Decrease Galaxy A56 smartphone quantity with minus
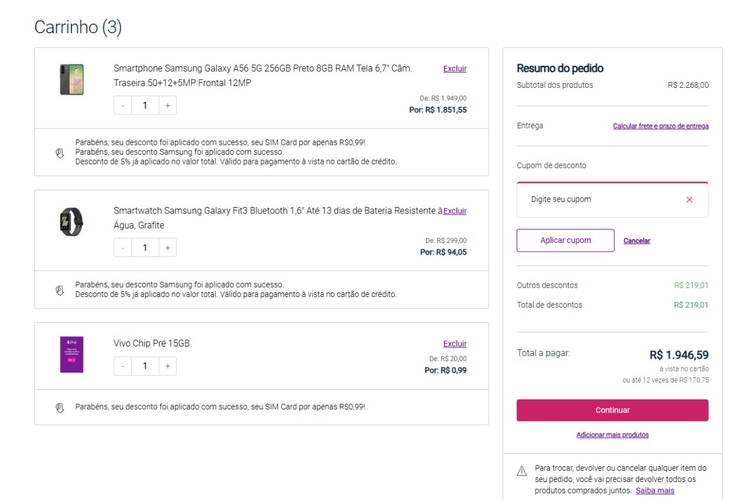This screenshot has width=744, height=500. click(123, 105)
